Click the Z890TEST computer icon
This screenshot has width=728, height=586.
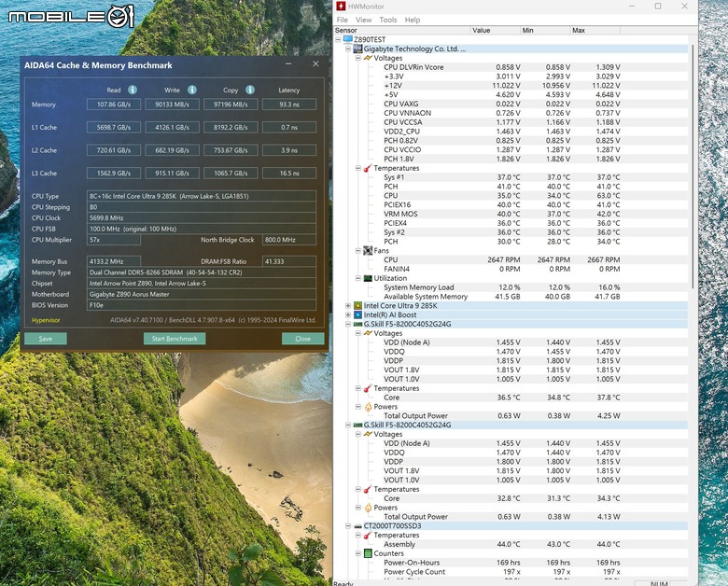[348, 39]
